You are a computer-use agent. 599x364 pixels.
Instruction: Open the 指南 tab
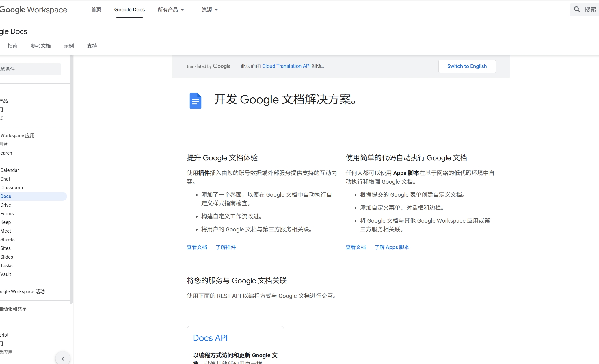tap(12, 46)
